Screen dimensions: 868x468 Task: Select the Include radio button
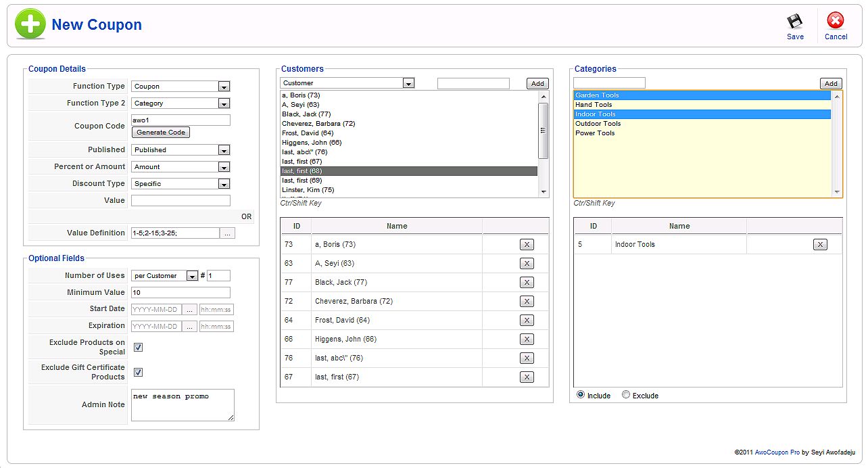581,395
